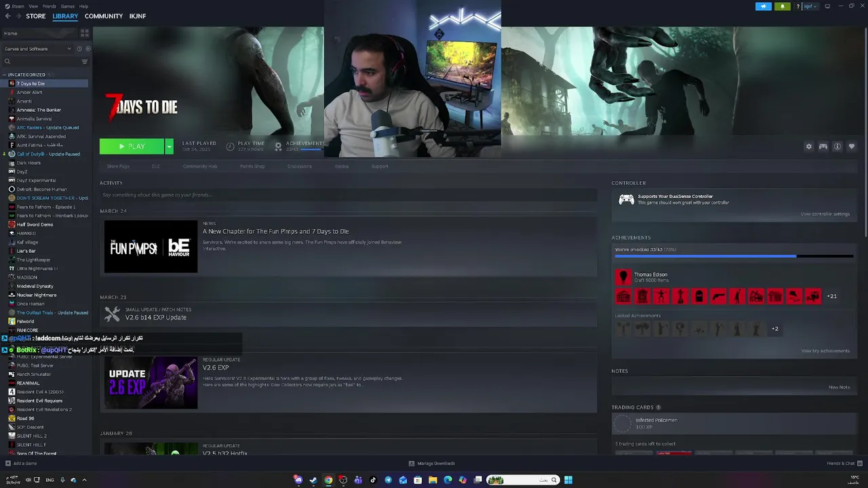This screenshot has height=488, width=868.
Task: Open Discussions link
Action: [x=300, y=166]
